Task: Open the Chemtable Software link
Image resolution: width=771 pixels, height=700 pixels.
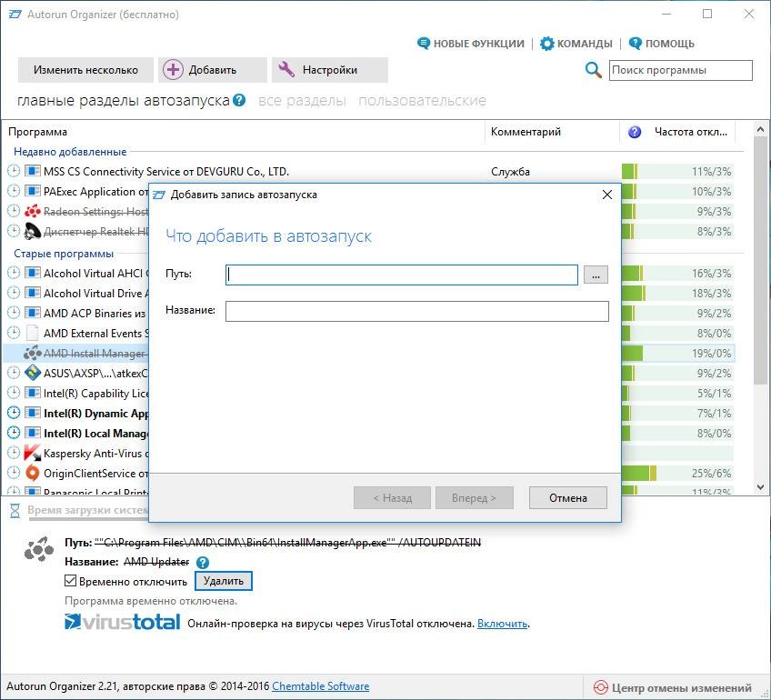Action: tap(321, 686)
